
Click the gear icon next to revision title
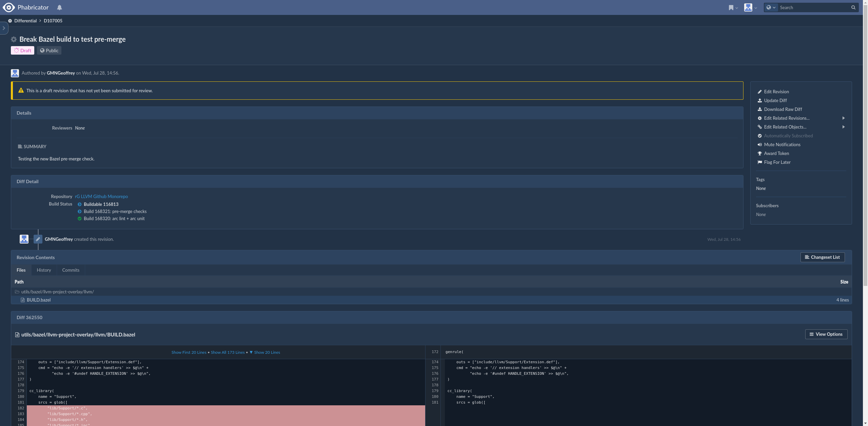[14, 39]
